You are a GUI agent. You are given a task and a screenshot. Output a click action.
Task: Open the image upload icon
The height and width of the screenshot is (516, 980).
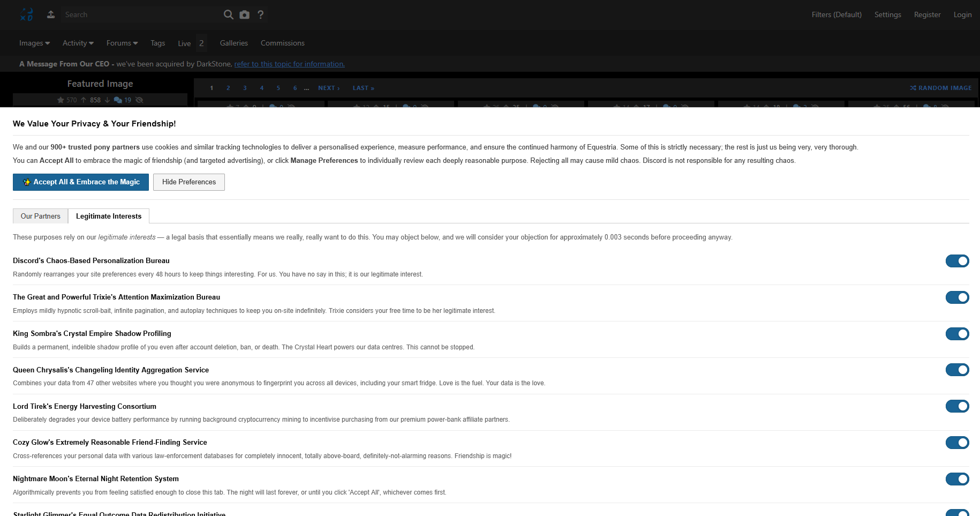(51, 14)
